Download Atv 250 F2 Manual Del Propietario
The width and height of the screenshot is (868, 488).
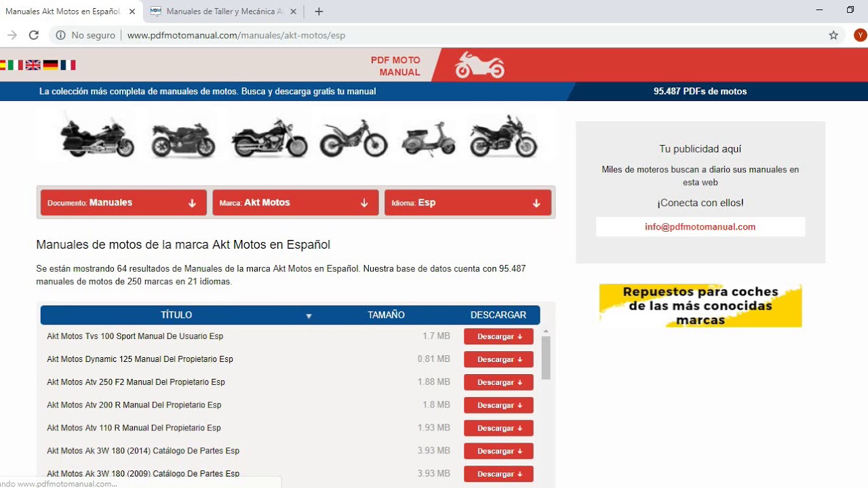click(498, 382)
